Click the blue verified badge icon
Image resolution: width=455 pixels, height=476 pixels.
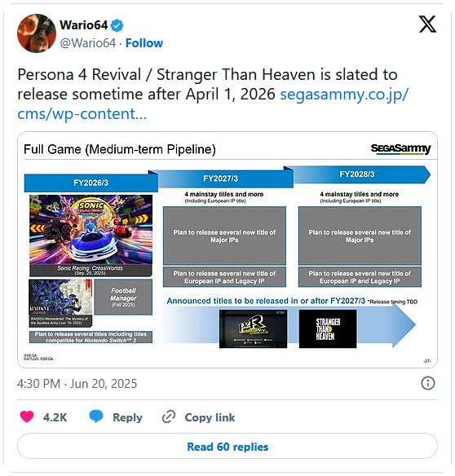click(117, 25)
